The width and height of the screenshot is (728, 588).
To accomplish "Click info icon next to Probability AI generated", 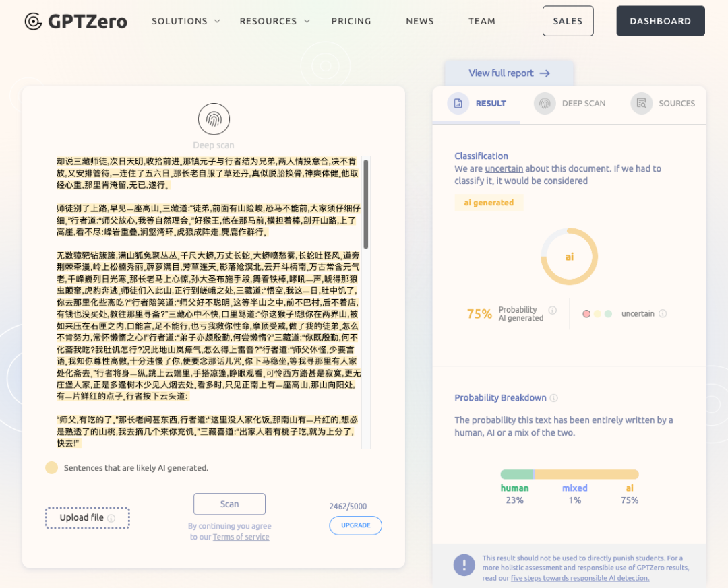I will pyautogui.click(x=553, y=310).
